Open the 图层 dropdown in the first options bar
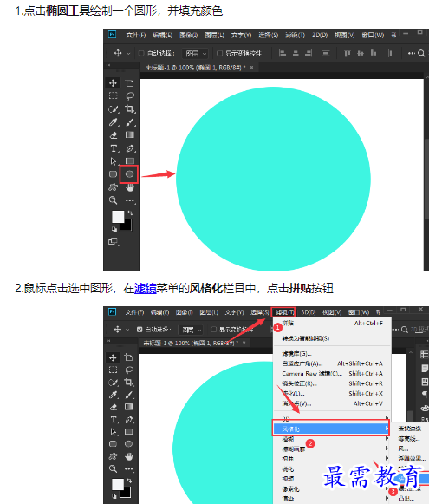429x504 pixels. point(195,54)
